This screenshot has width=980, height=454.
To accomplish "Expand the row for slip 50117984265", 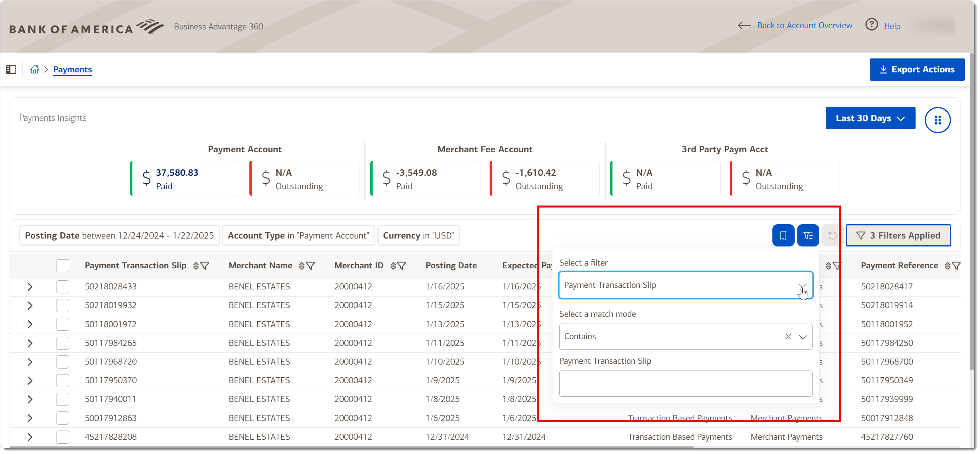I will [x=30, y=343].
